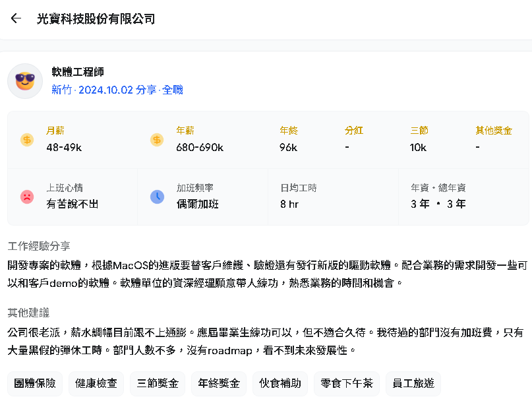The image size is (532, 403).
Task: Select the 三節獎金 benefit tag
Action: (x=158, y=384)
